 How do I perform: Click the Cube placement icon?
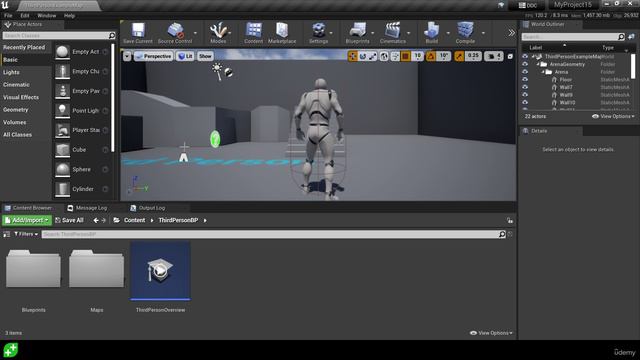62,150
